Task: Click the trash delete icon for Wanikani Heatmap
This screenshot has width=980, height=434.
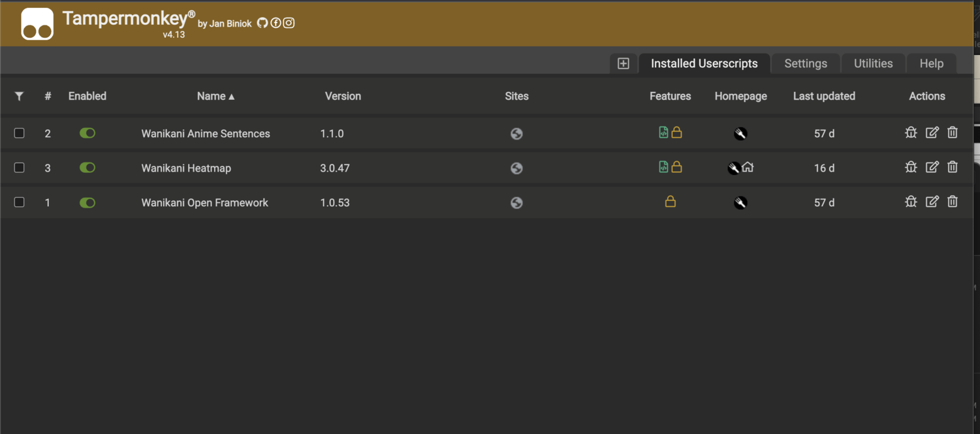Action: pos(953,167)
